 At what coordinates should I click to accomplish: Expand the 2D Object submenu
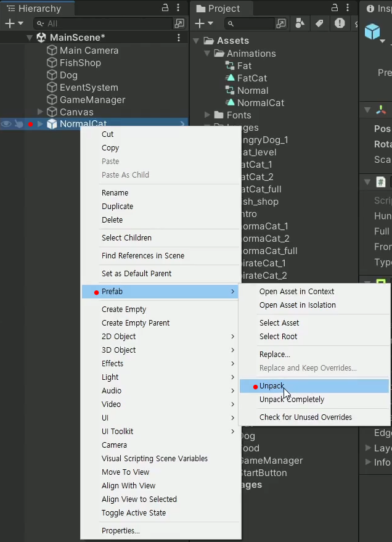161,336
